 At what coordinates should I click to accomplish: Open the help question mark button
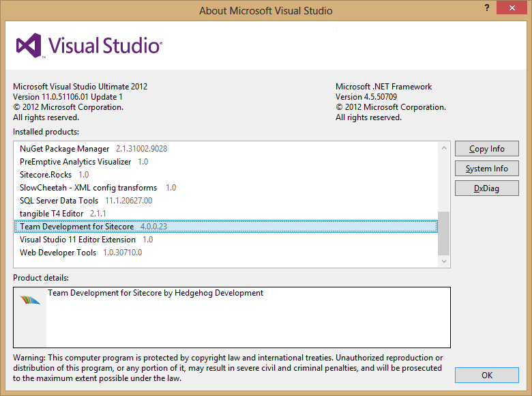(487, 8)
